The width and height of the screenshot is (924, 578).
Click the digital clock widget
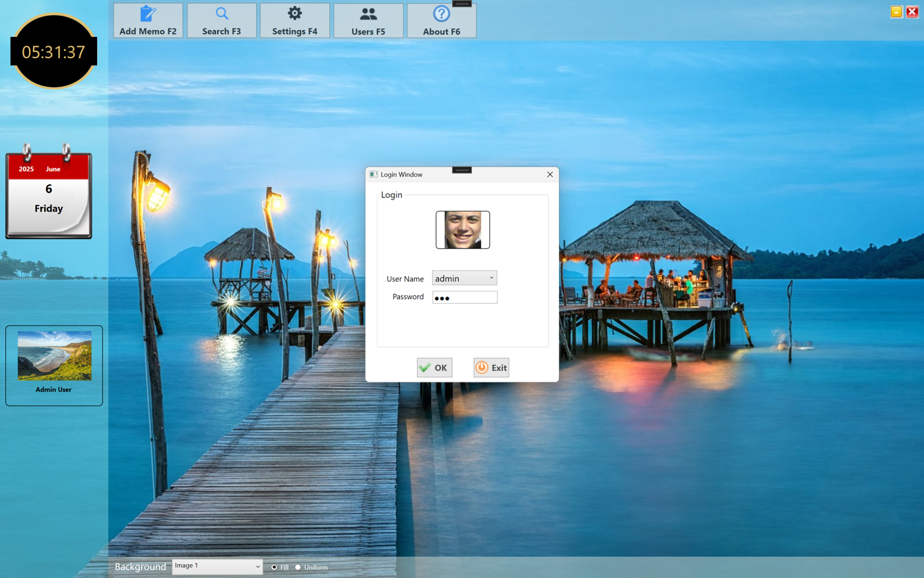[x=53, y=52]
